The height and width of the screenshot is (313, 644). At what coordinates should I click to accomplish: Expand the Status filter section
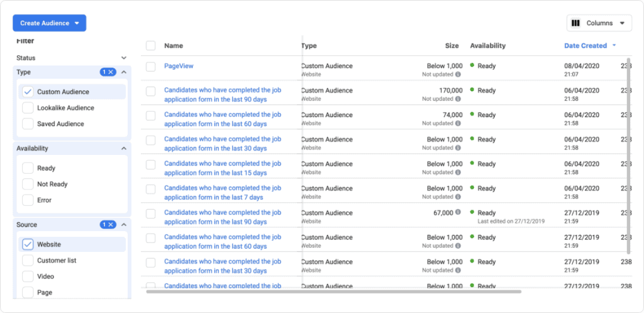[x=123, y=58]
